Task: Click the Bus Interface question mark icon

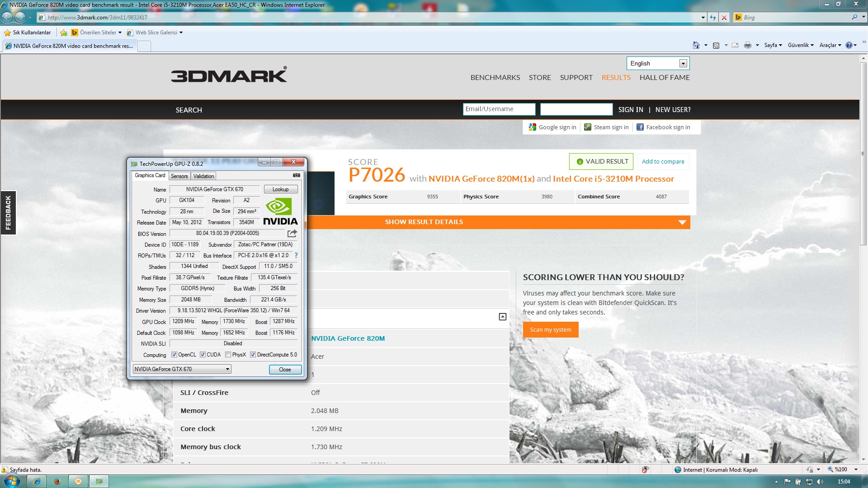Action: coord(296,255)
